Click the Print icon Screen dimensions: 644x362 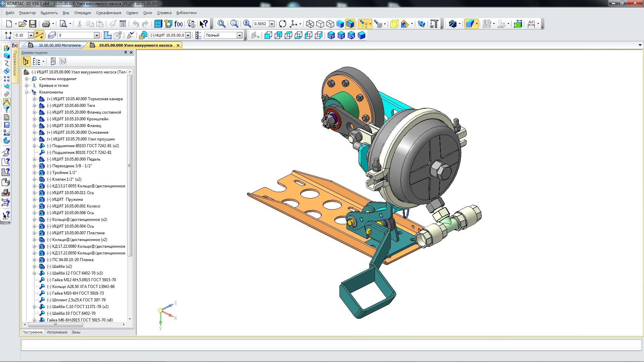point(46,24)
